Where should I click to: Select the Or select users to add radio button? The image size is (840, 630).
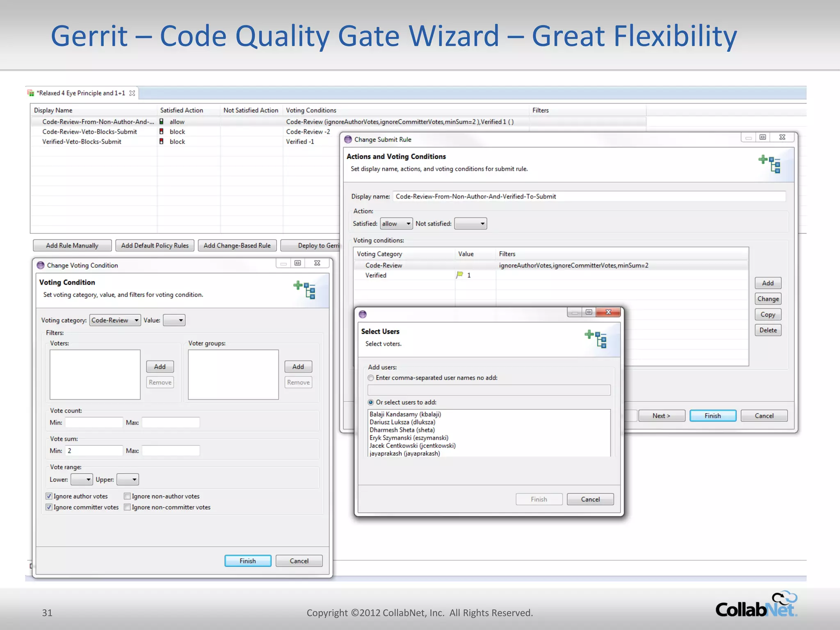(371, 402)
